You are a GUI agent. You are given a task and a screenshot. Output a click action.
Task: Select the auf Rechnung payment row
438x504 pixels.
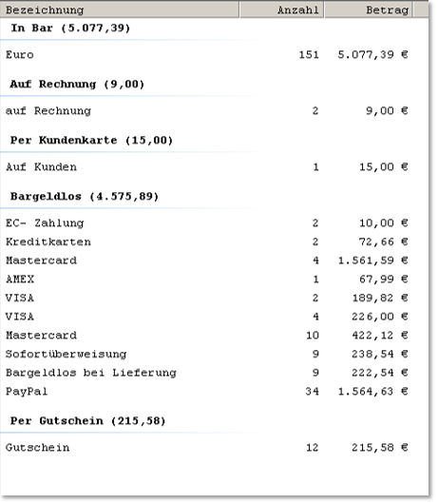[x=214, y=111]
